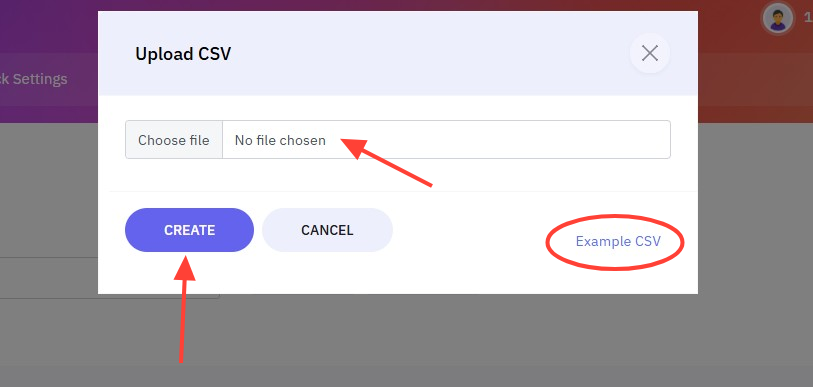813x387 pixels.
Task: Click the red arrow pointing at the file field
Action: [386, 159]
